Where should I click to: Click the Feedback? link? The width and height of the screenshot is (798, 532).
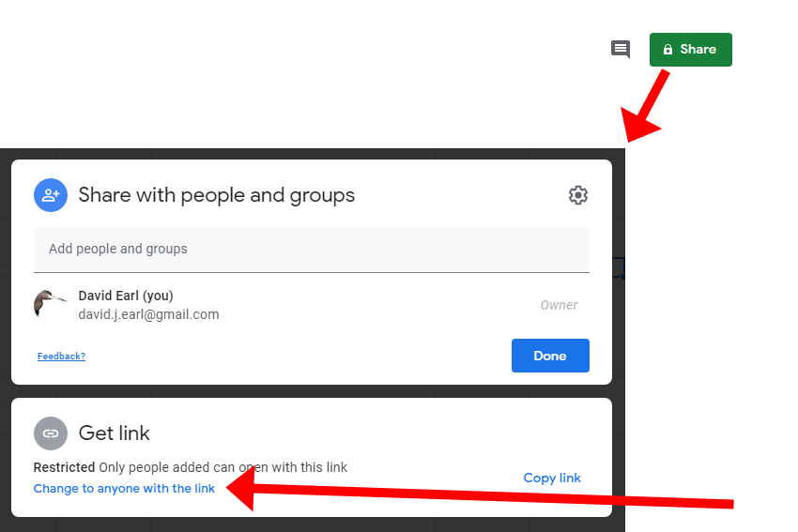pyautogui.click(x=62, y=356)
